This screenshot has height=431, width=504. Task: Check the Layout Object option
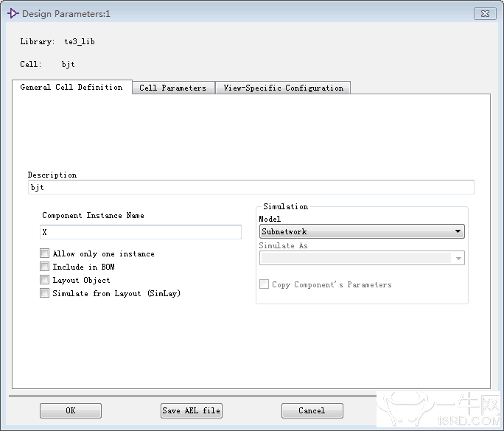click(x=45, y=280)
